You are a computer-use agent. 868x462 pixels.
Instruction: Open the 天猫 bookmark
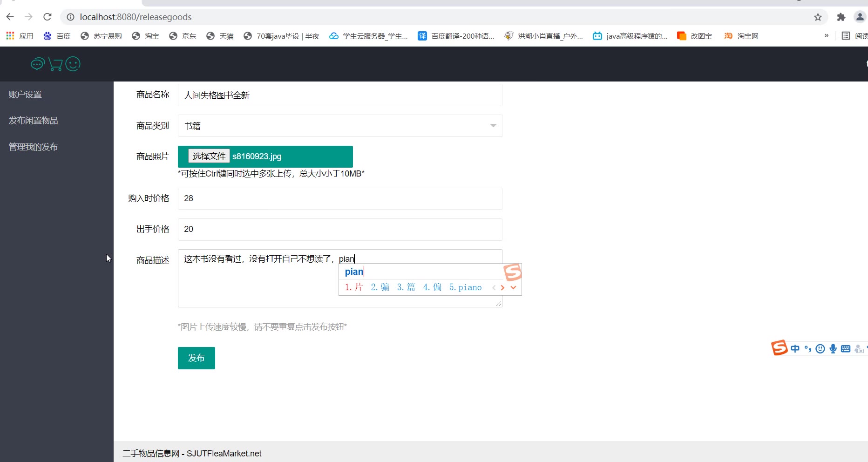(220, 36)
